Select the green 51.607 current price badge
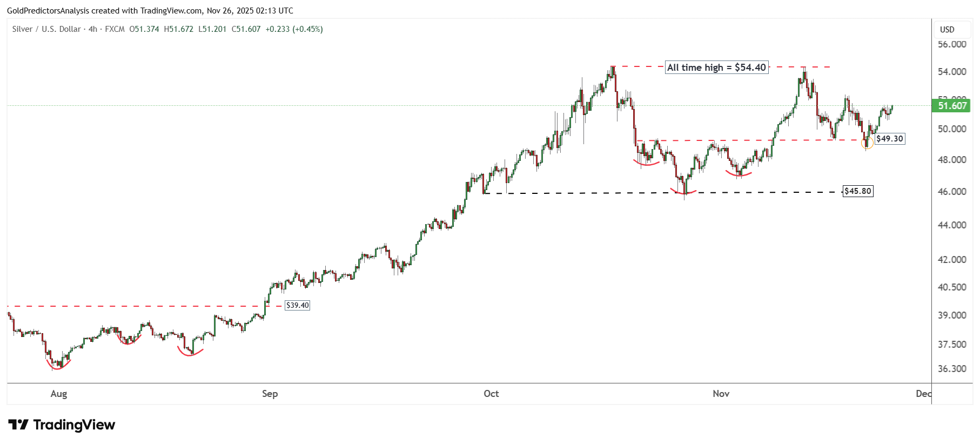Image resolution: width=980 pixels, height=445 pixels. point(951,106)
